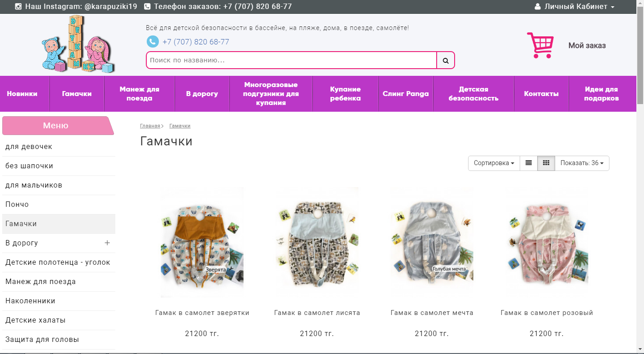Click the site logo with baby dolls
This screenshot has width=644, height=354.
[x=79, y=44]
